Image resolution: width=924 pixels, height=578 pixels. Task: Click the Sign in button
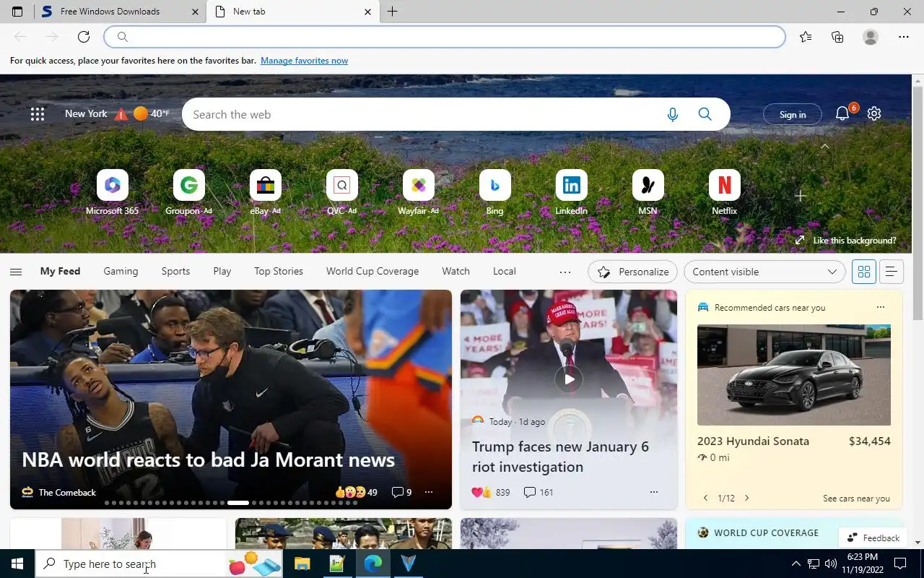tap(793, 114)
